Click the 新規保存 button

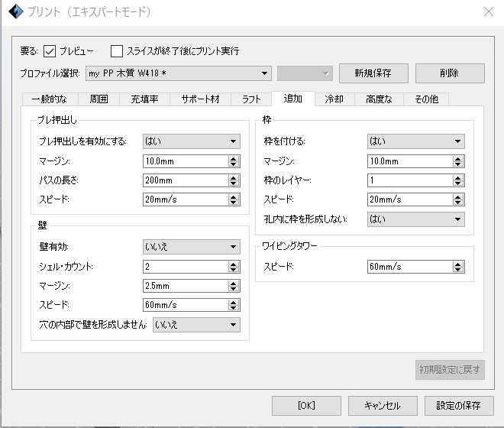373,73
